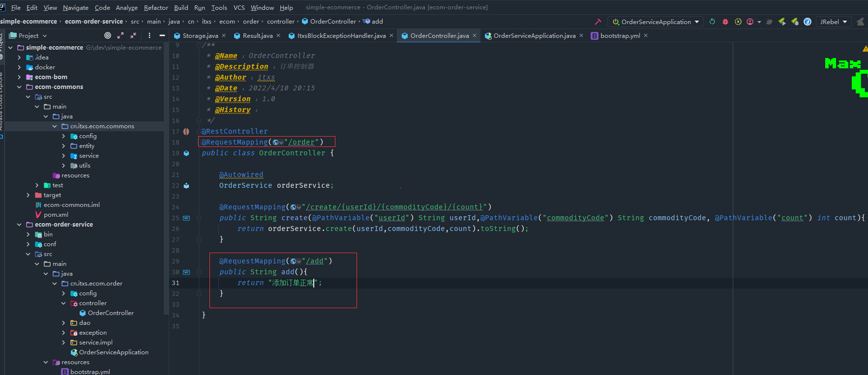
Task: Open the Project view selector dropdown
Action: tap(28, 35)
